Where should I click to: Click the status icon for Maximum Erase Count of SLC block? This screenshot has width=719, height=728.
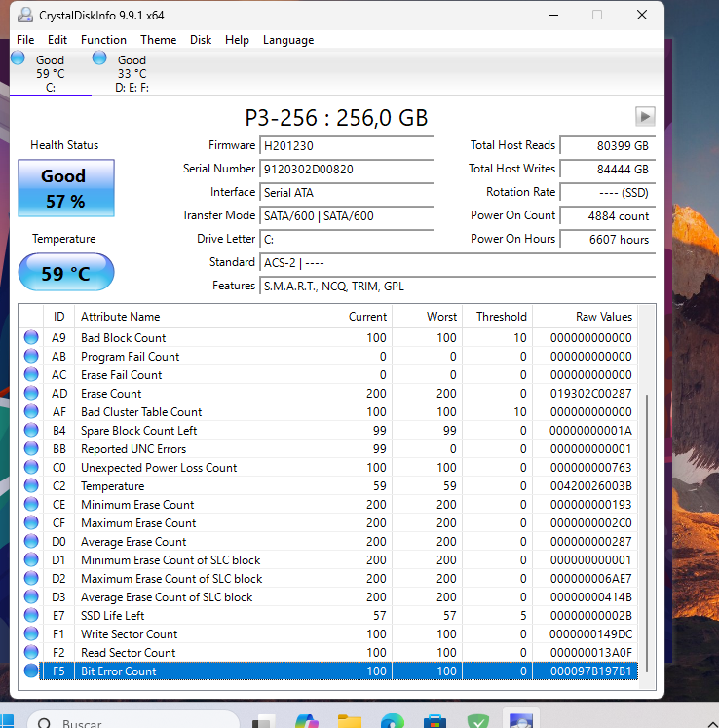(x=31, y=579)
